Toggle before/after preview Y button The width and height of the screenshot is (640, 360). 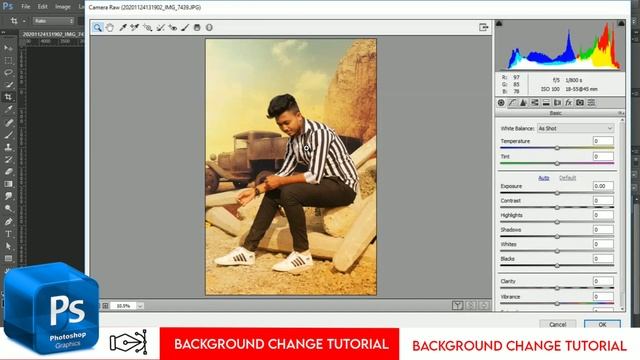tap(458, 305)
